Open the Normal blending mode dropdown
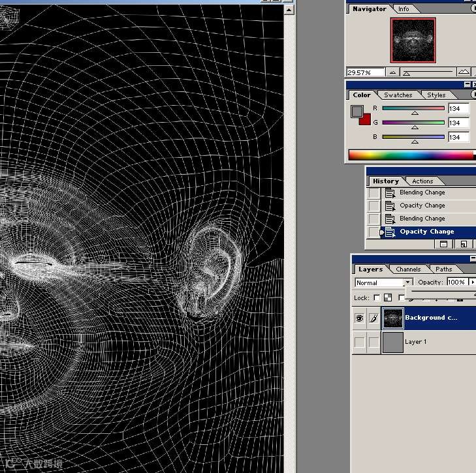Image resolution: width=476 pixels, height=473 pixels. (x=384, y=282)
